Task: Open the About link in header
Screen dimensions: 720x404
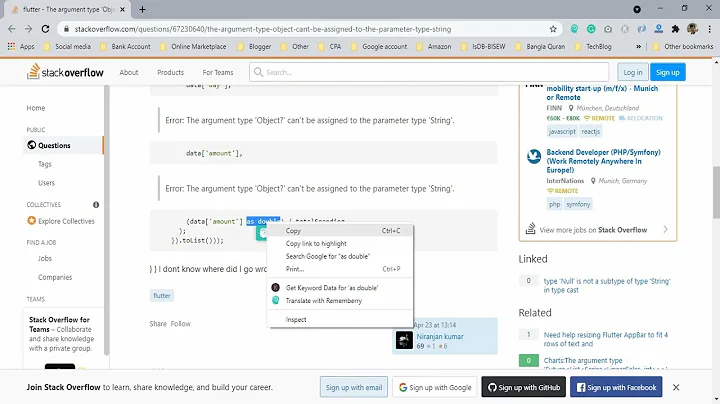Action: tap(129, 72)
